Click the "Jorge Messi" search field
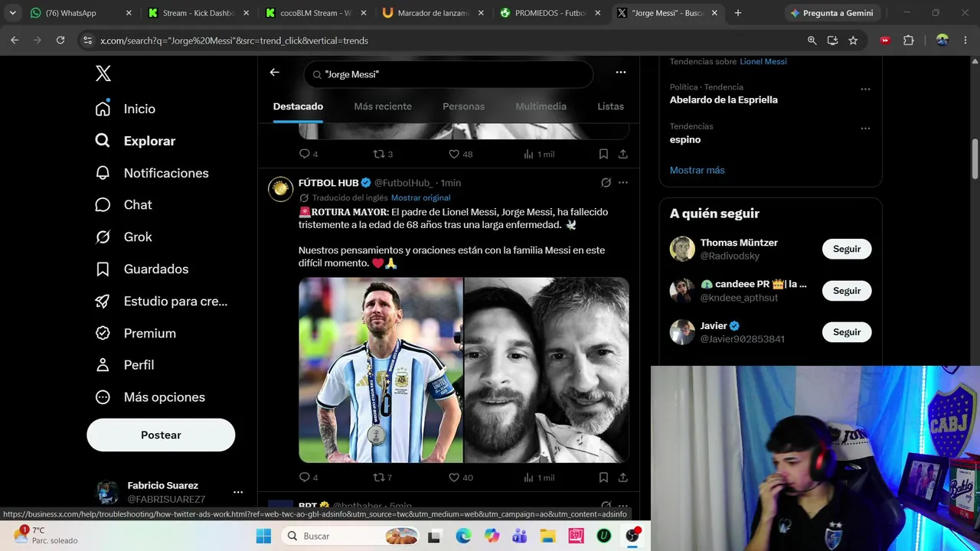This screenshot has height=551, width=980. tap(449, 74)
